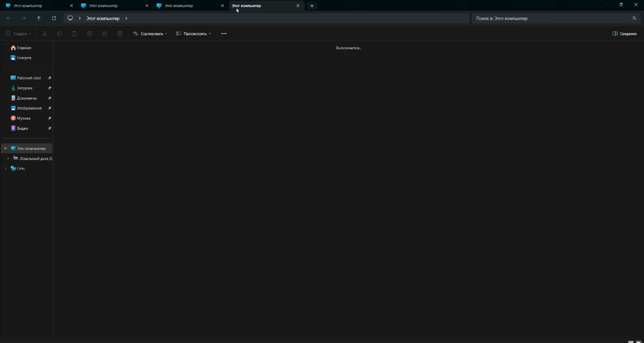
Task: Click the Copy icon in the toolbar
Action: pyautogui.click(x=59, y=34)
